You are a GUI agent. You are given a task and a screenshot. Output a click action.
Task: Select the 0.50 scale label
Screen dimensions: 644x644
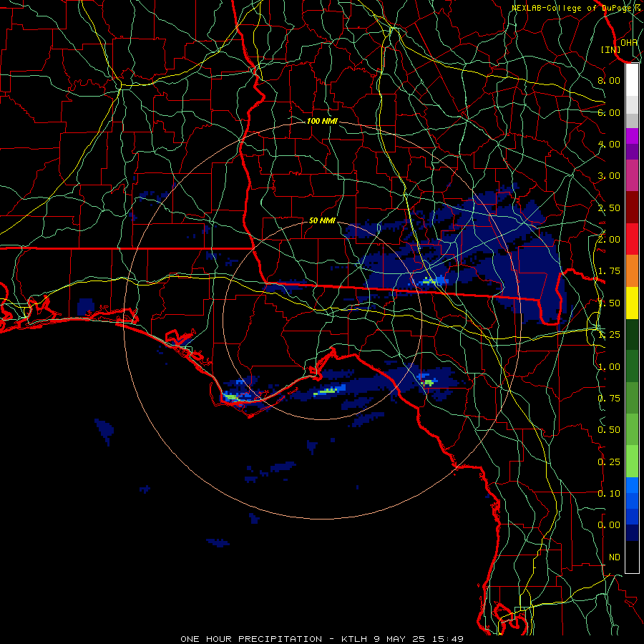[x=609, y=430]
